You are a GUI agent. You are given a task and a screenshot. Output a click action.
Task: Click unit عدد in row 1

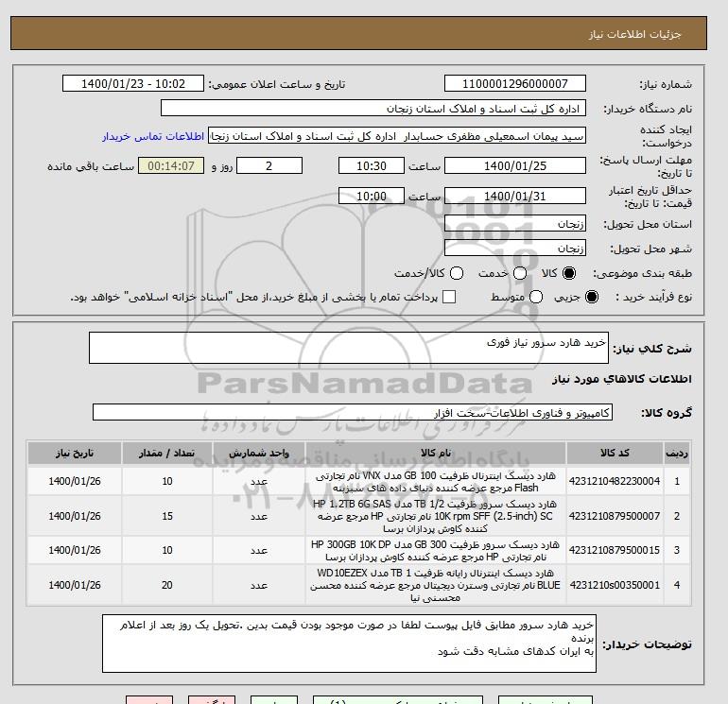259,482
